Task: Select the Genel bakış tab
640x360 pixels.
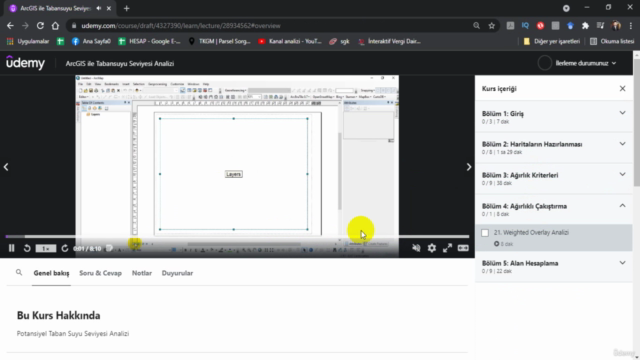Action: pos(51,273)
